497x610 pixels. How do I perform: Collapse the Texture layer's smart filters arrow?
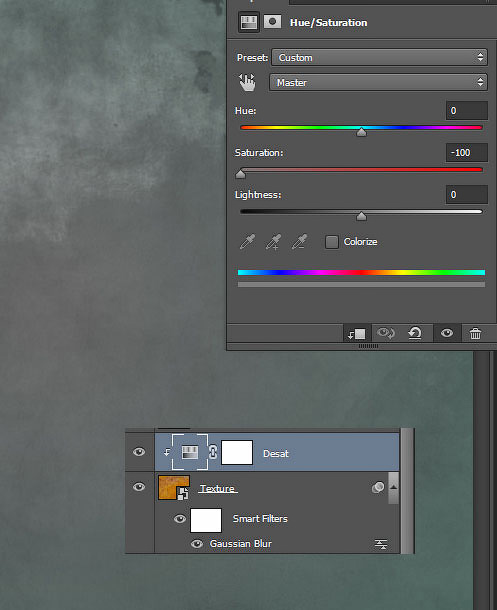394,487
